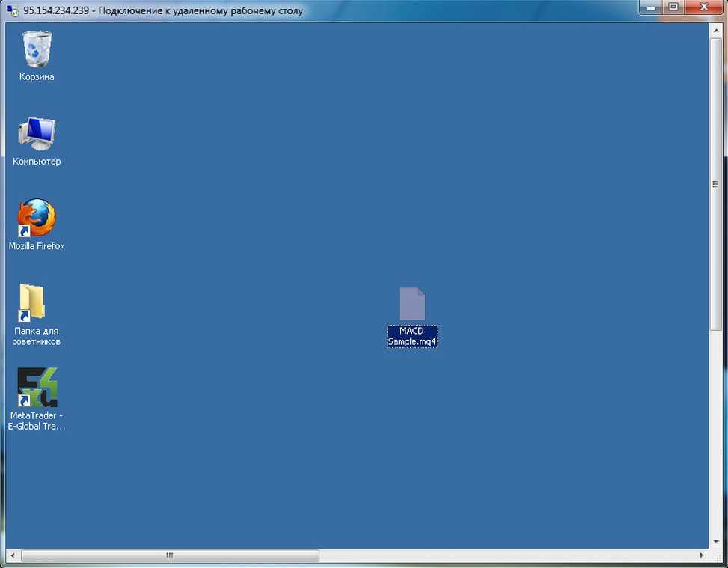The width and height of the screenshot is (728, 568).
Task: Select the Папка для советников folder shortcut
Action: [33, 303]
